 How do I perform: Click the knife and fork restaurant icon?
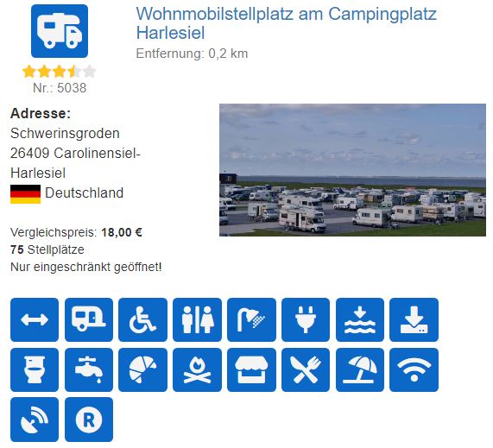pyautogui.click(x=306, y=369)
